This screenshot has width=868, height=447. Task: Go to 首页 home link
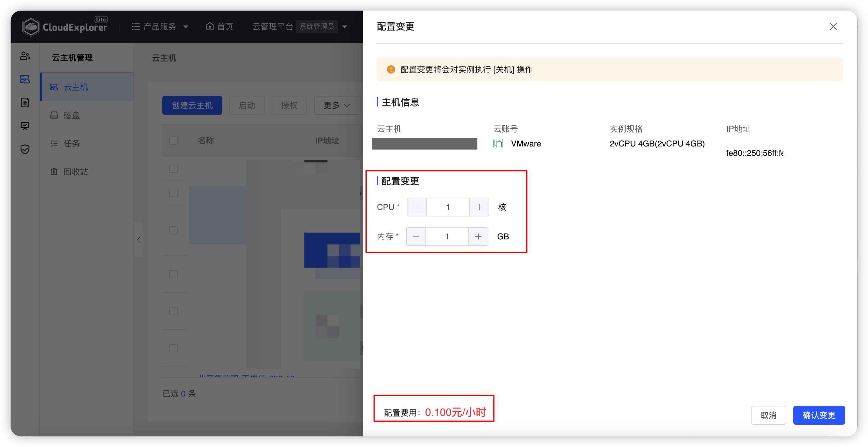tap(219, 26)
